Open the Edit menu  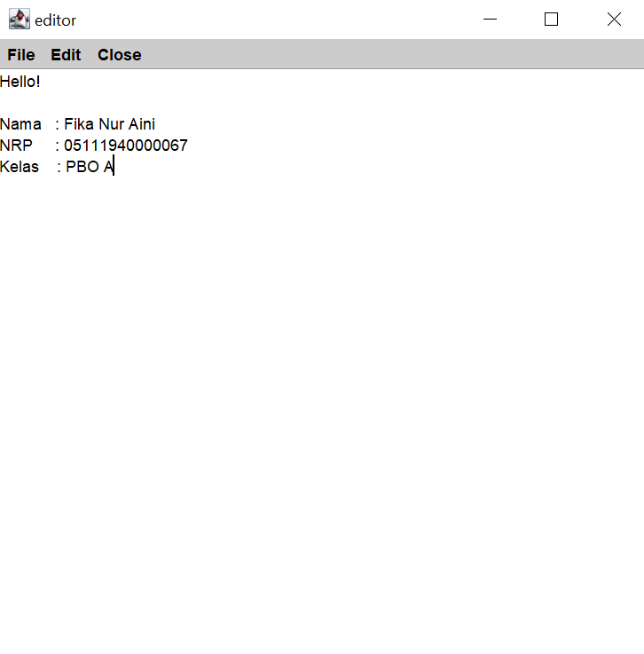click(x=66, y=55)
